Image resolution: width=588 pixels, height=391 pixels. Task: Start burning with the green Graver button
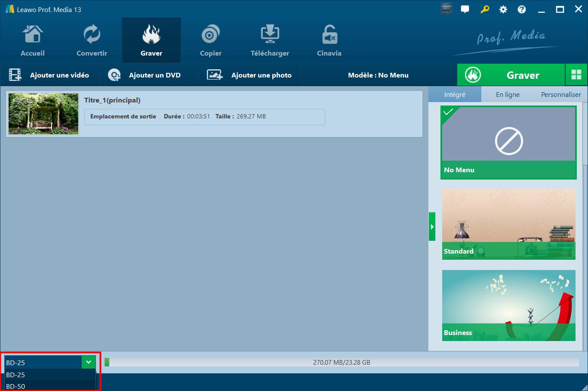(511, 75)
